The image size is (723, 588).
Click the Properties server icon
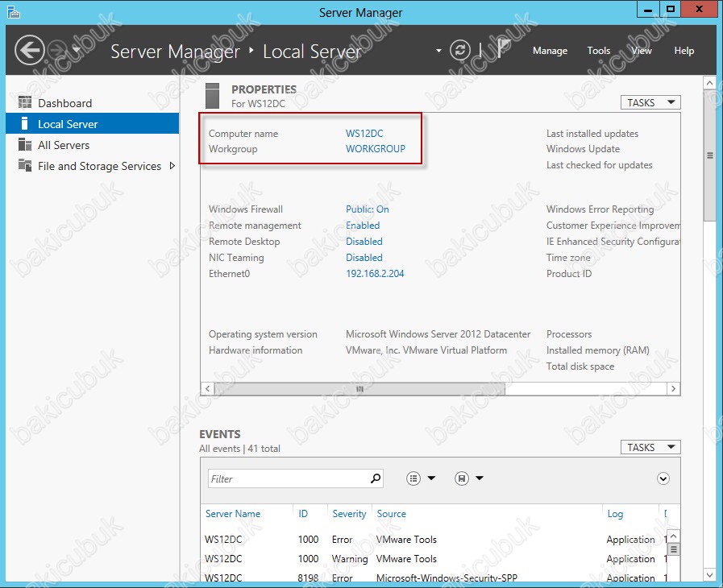coord(212,95)
